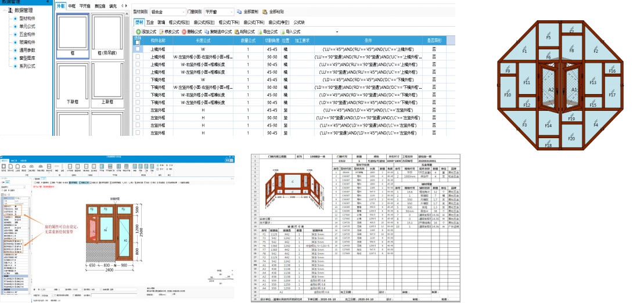
Task: Check the 下横外框 row with angle 90-45
Action: tap(138, 103)
